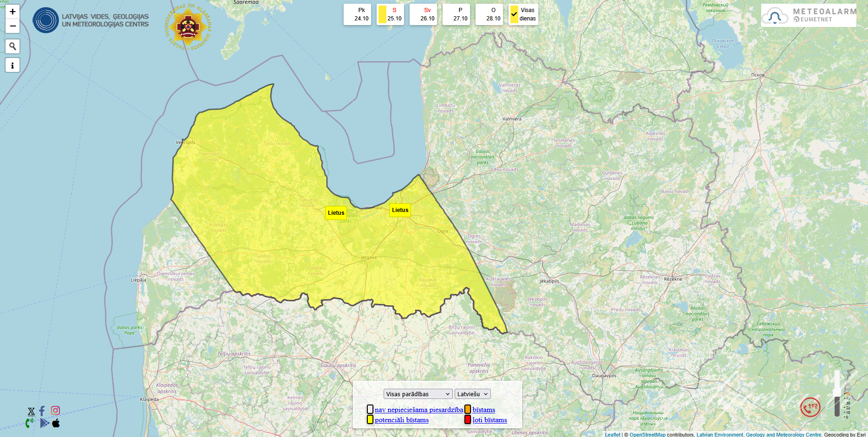Open the 'ļoti bīstams' link

tap(489, 420)
